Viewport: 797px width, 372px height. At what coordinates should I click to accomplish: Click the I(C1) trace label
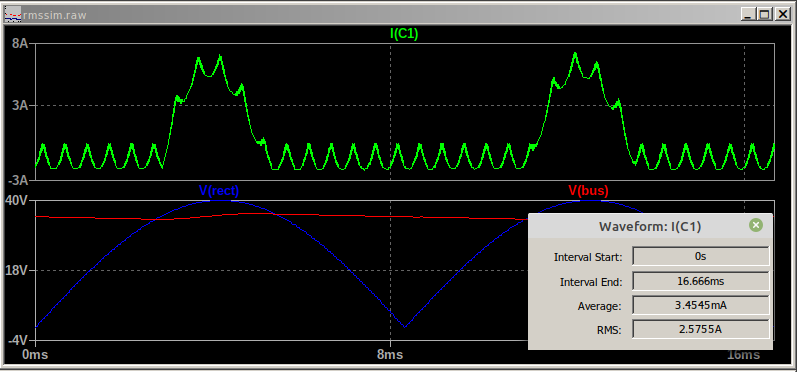tap(404, 34)
